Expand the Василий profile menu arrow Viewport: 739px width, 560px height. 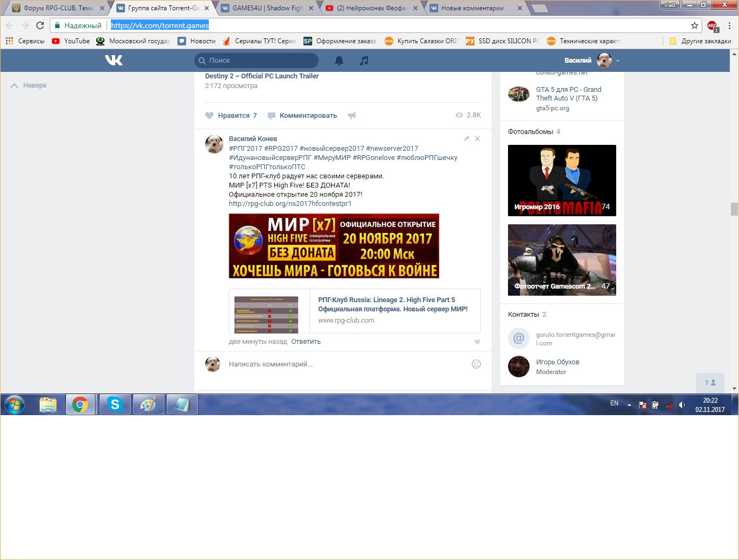(x=618, y=61)
